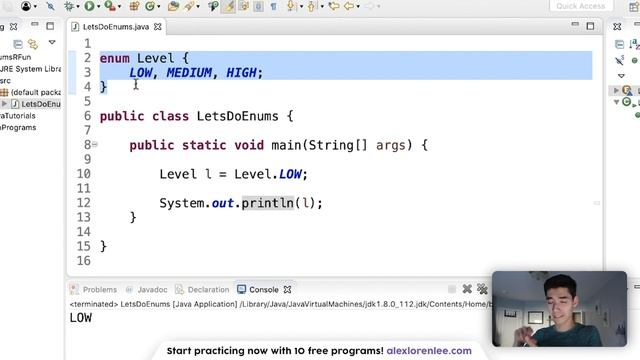
Task: Expand the LetsDoEnu java file tree node
Action: (4, 104)
